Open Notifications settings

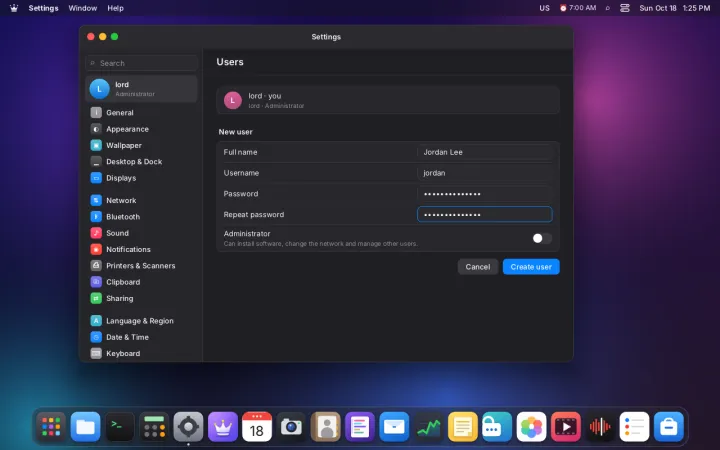(x=141, y=249)
